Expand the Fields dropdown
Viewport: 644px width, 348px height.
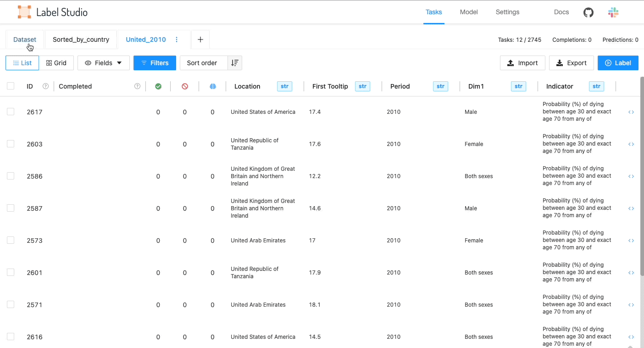[104, 63]
